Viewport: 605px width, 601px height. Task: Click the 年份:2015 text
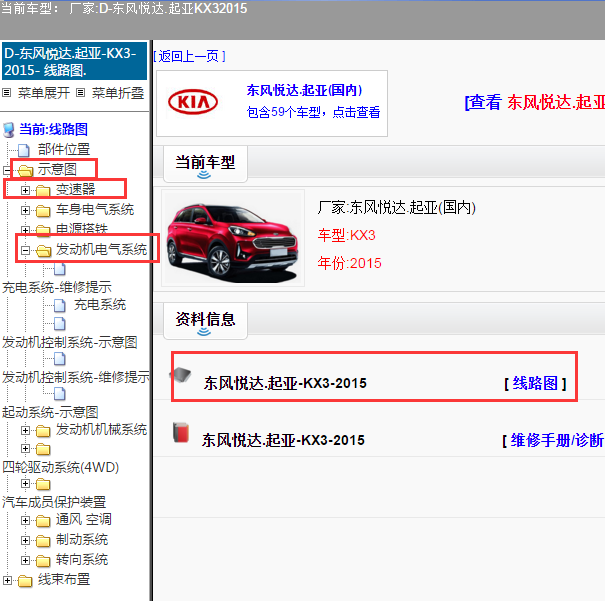tap(349, 263)
